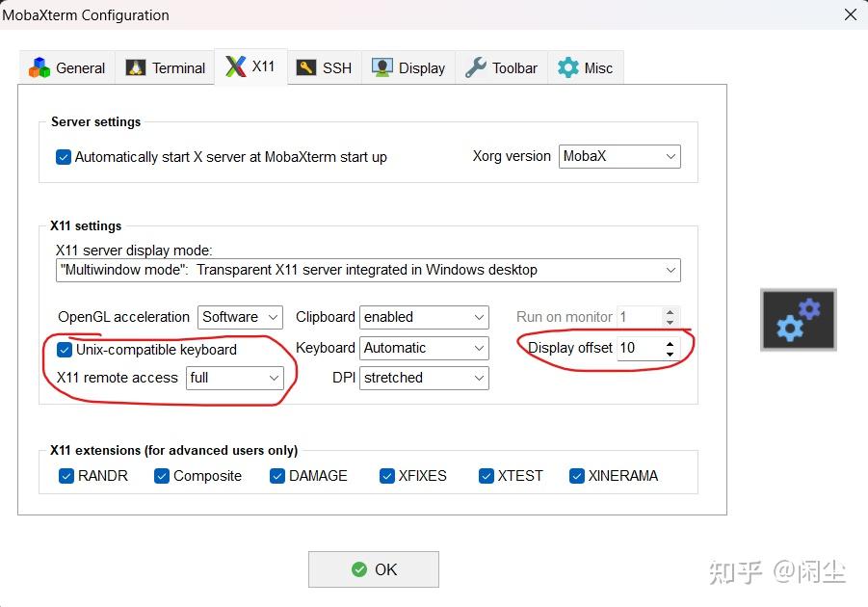Increase the Display offset value
Viewport: 868px width, 607px height.
(671, 342)
